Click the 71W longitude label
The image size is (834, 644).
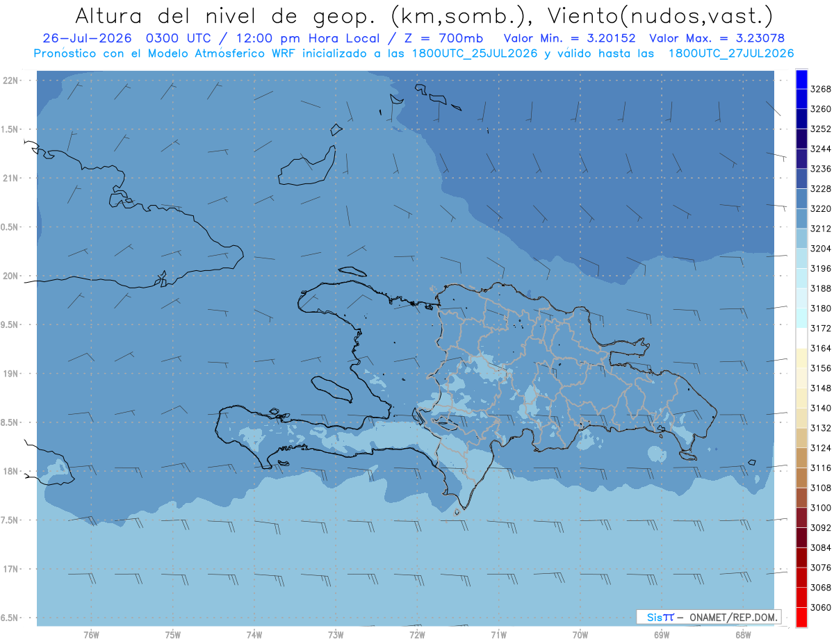tap(498, 635)
